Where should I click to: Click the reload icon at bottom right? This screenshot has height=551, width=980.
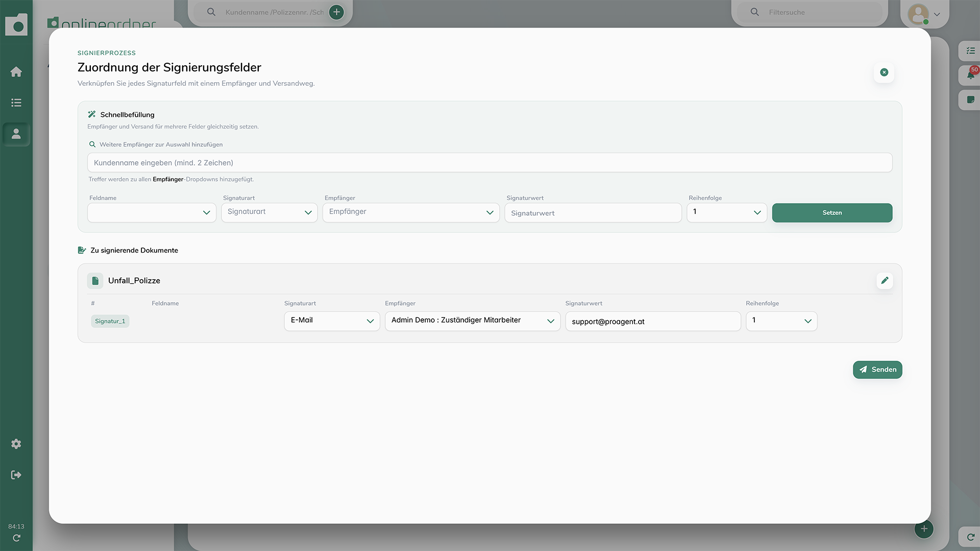coord(970,537)
